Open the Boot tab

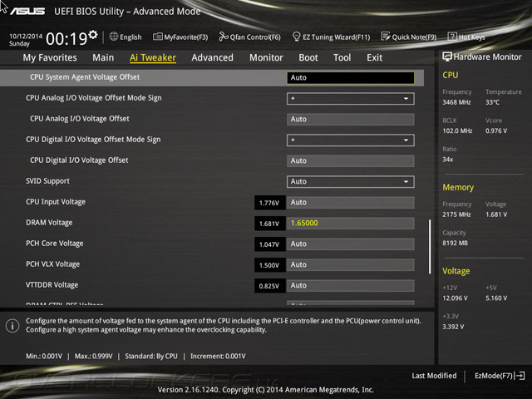[308, 57]
